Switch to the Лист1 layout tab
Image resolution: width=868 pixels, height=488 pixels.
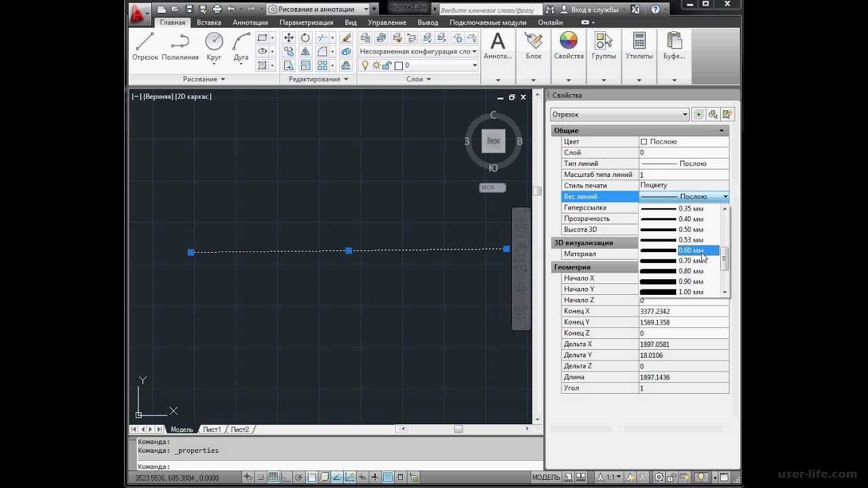(x=212, y=429)
